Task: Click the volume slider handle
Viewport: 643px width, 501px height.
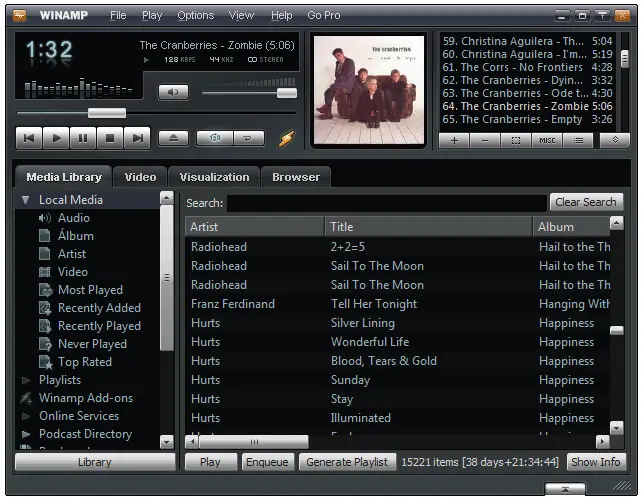Action: (287, 93)
